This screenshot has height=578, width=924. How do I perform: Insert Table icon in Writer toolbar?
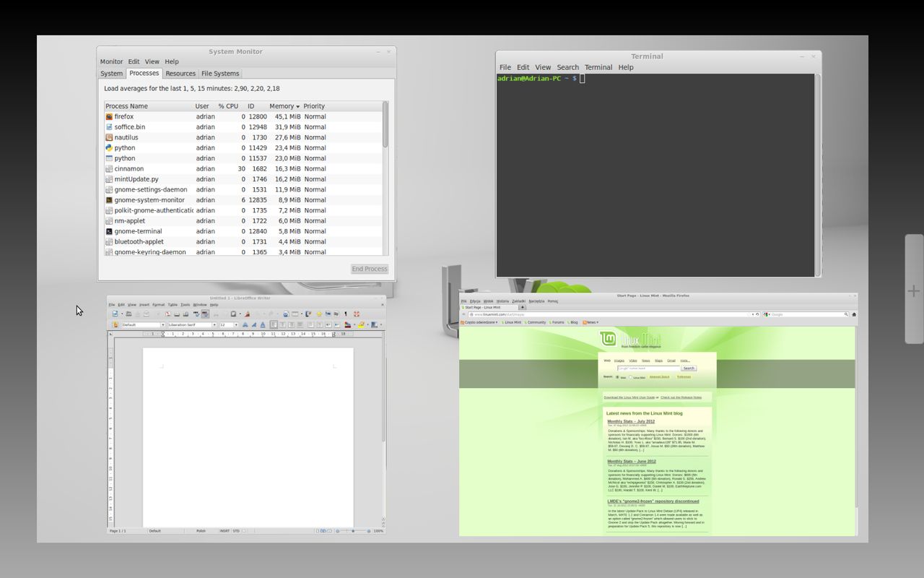point(295,314)
